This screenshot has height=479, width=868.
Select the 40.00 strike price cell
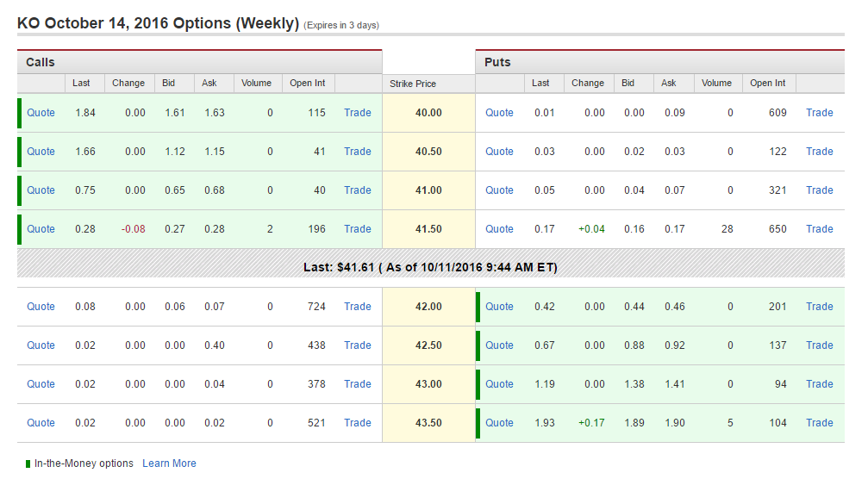tap(428, 113)
